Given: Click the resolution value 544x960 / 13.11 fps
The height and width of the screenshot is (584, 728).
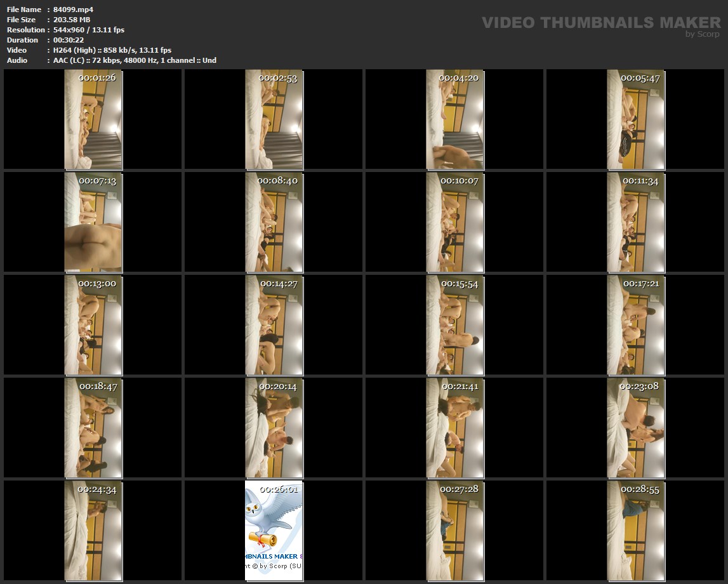Looking at the screenshot, I should tap(89, 30).
